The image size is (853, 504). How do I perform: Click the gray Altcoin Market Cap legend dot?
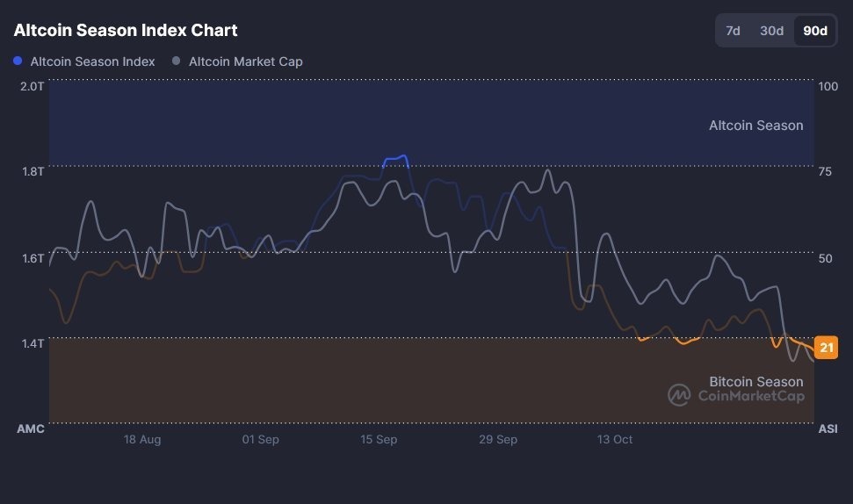pos(177,61)
